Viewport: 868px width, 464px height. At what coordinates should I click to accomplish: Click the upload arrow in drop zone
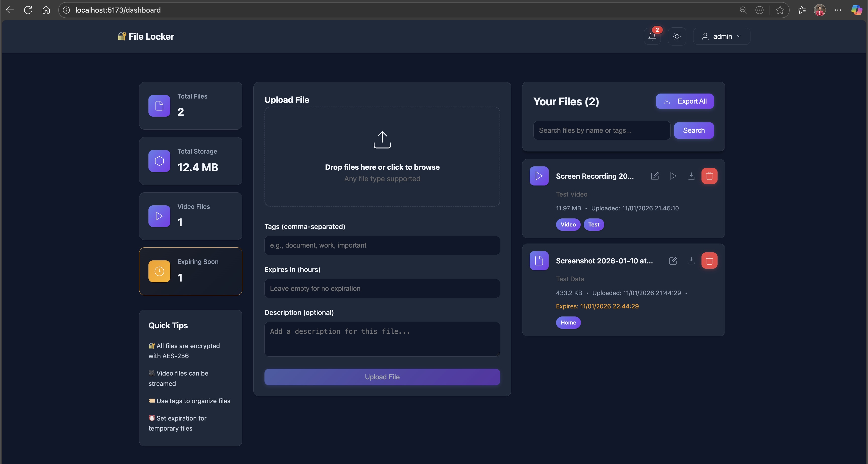[x=382, y=140]
